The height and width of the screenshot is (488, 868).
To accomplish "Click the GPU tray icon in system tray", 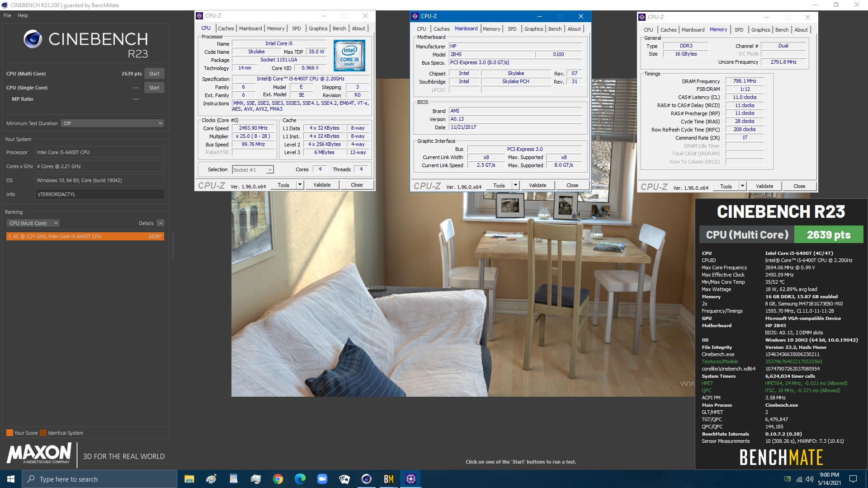I will (788, 479).
